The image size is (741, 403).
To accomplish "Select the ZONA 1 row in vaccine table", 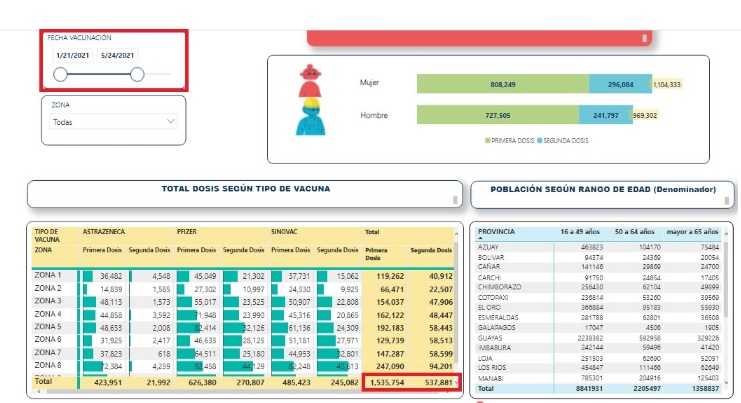I will tap(49, 275).
